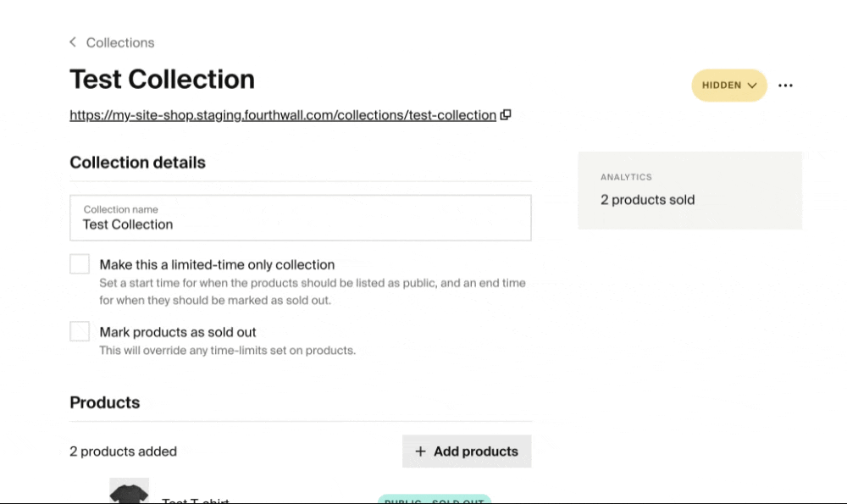
Task: Click the Public Sold Out status badge
Action: point(435,499)
